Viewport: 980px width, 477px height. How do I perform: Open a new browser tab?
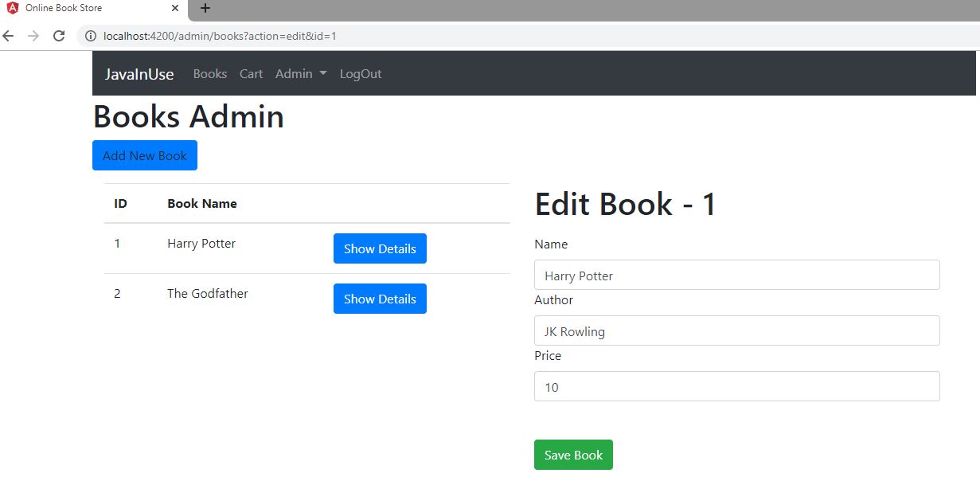click(205, 8)
